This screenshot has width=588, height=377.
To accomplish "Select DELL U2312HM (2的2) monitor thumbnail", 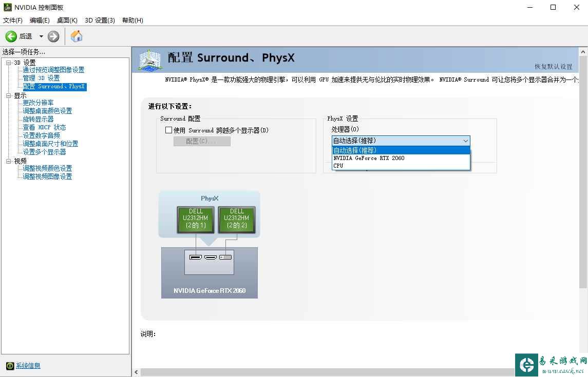I will 237,220.
